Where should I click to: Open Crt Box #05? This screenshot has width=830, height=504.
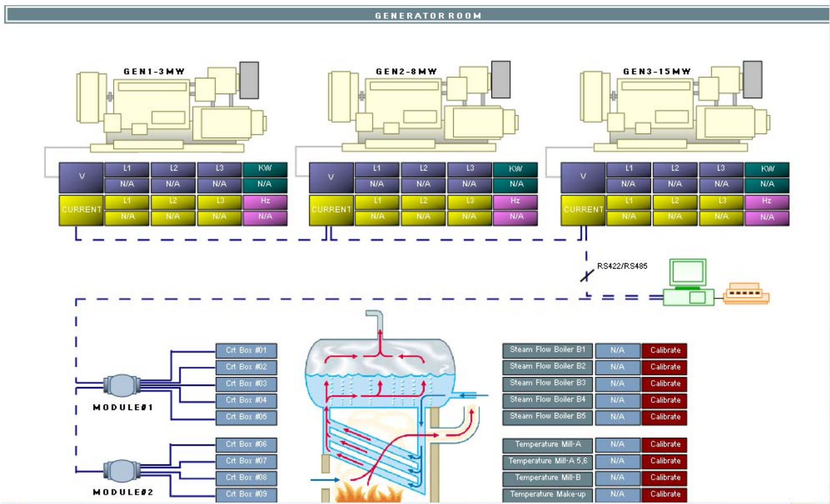point(246,417)
